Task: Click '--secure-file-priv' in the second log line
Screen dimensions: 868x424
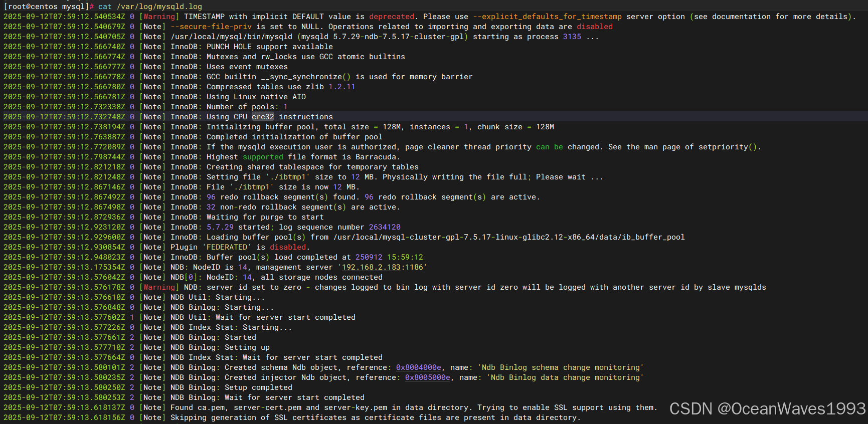Action: pyautogui.click(x=211, y=27)
